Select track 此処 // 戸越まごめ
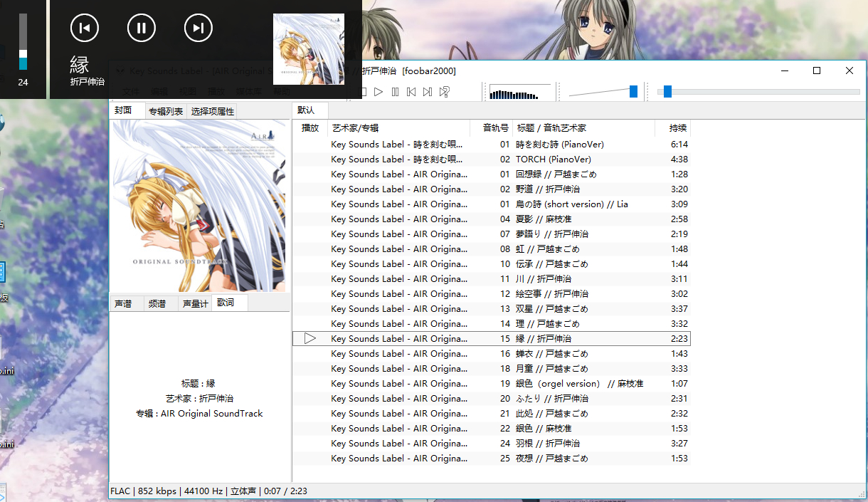 [492, 414]
